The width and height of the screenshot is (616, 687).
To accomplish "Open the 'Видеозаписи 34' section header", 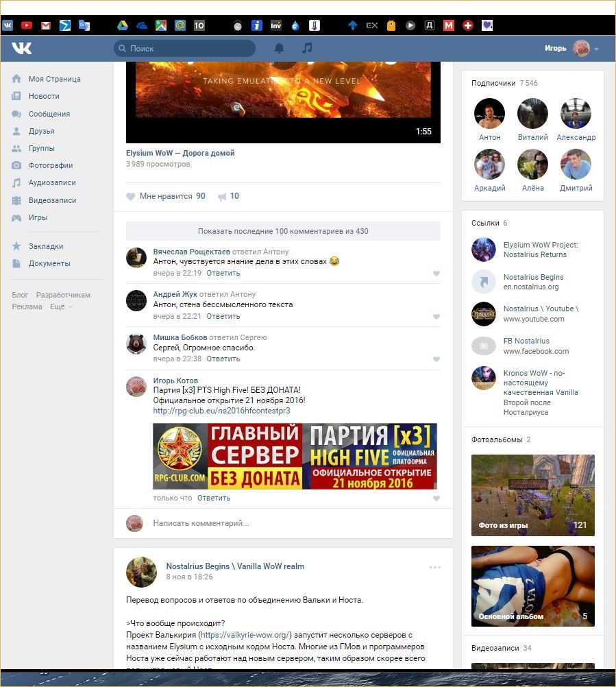I will point(502,648).
